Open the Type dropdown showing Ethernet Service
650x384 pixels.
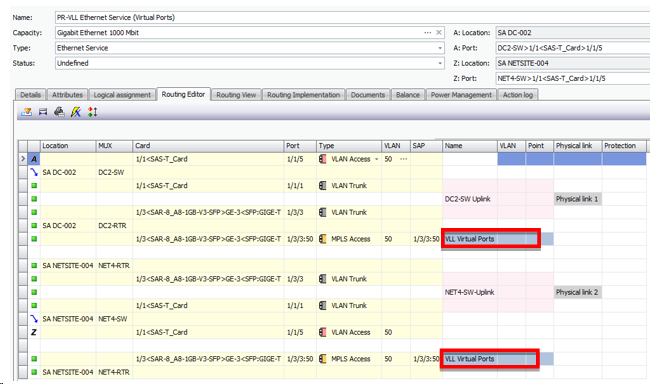(x=440, y=48)
